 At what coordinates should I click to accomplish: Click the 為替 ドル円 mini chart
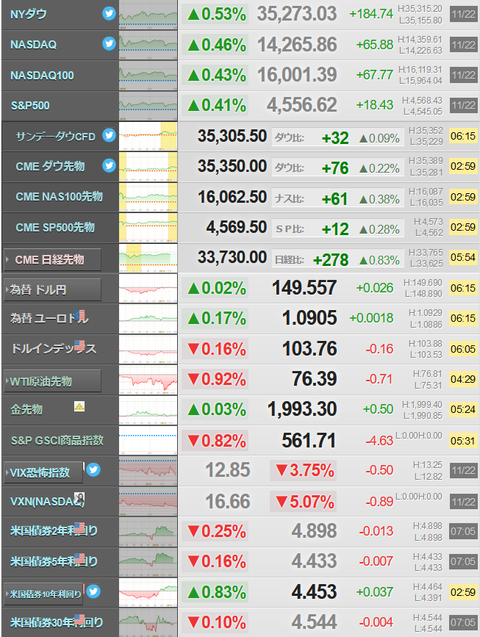[x=148, y=288]
